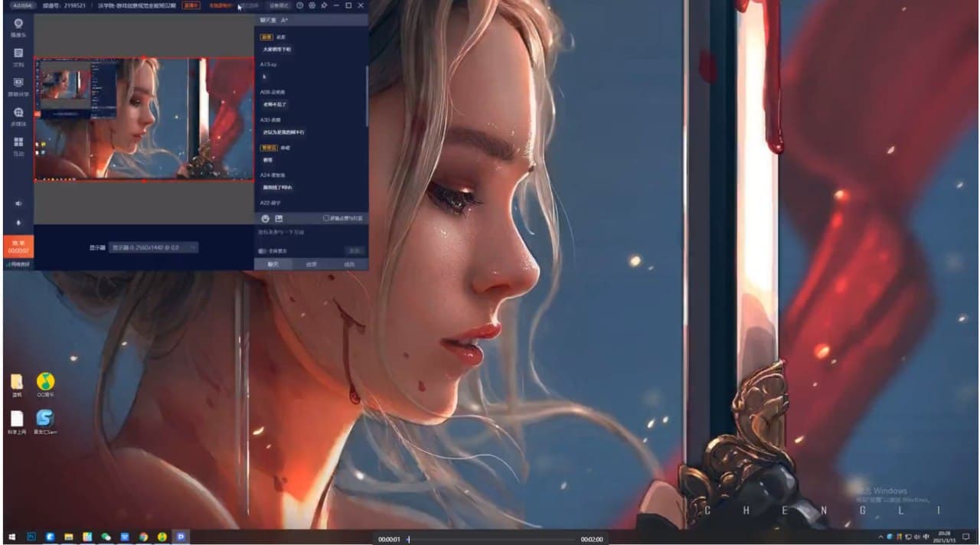Image resolution: width=980 pixels, height=545 pixels.
Task: Click the A* font size control in chat header
Action: click(x=285, y=19)
